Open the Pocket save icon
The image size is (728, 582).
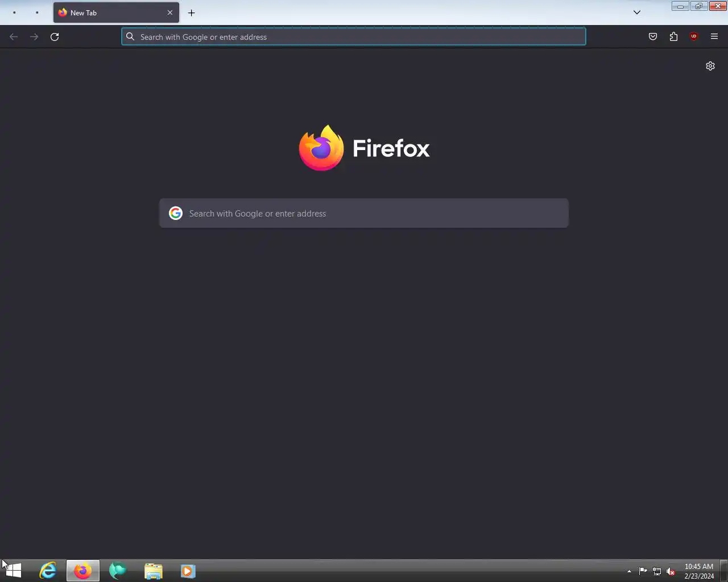coord(653,37)
